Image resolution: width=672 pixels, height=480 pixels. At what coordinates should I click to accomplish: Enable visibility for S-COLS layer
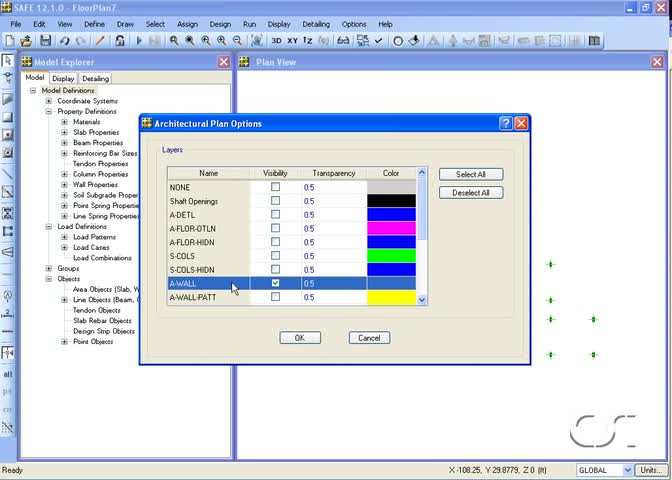[275, 256]
